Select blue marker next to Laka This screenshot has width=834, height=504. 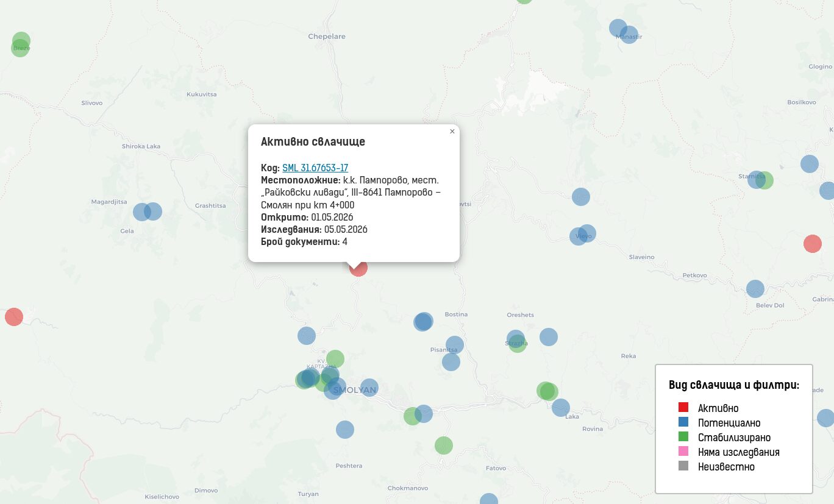[560, 408]
